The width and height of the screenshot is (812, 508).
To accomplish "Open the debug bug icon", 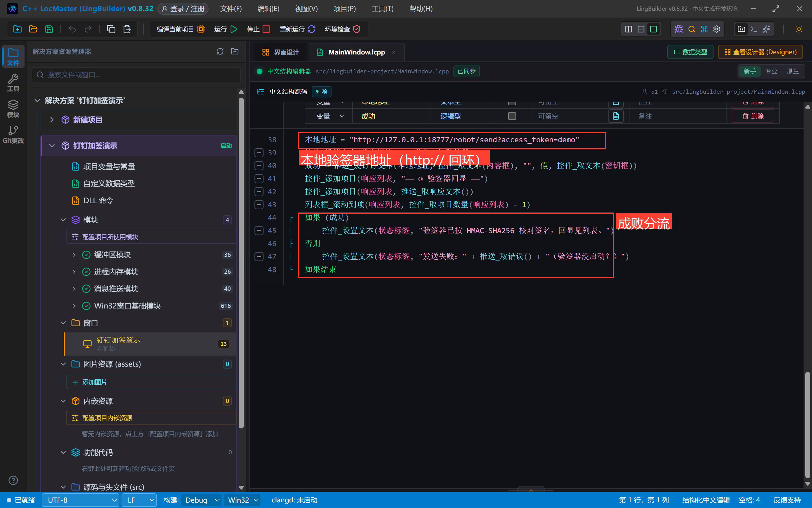I will coord(679,29).
